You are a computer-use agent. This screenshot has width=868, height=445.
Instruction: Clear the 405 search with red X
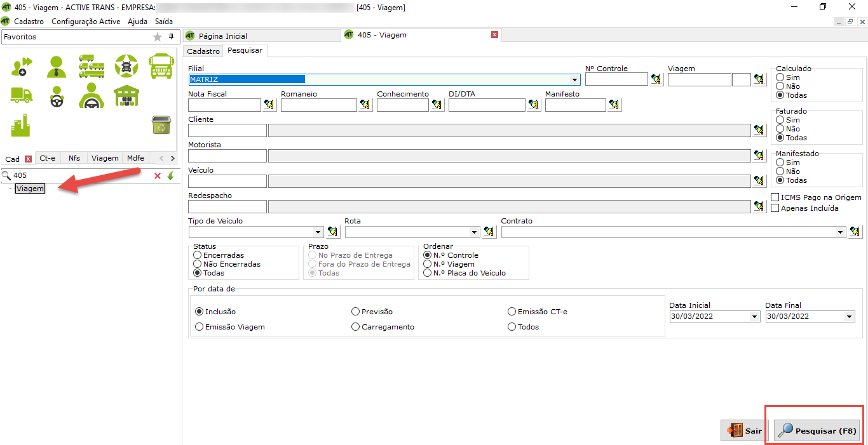click(158, 176)
